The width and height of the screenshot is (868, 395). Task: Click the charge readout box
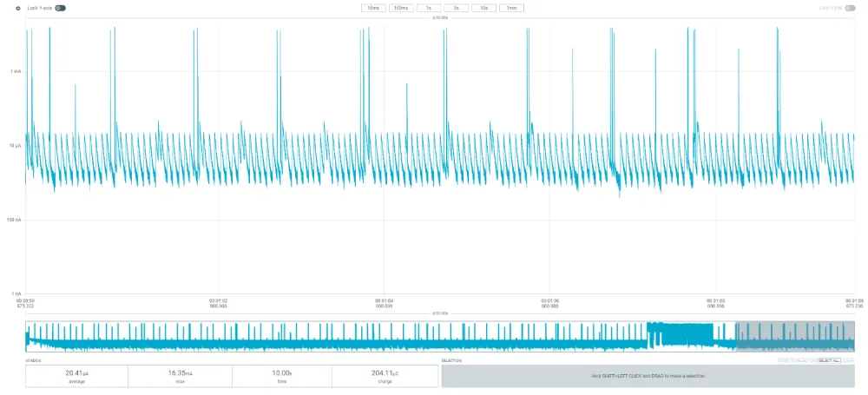[x=383, y=376]
